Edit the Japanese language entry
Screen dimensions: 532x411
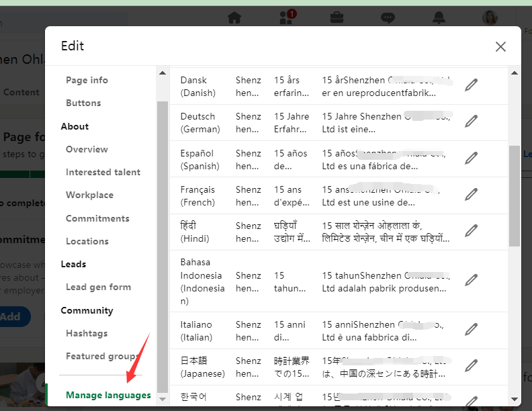coord(471,366)
